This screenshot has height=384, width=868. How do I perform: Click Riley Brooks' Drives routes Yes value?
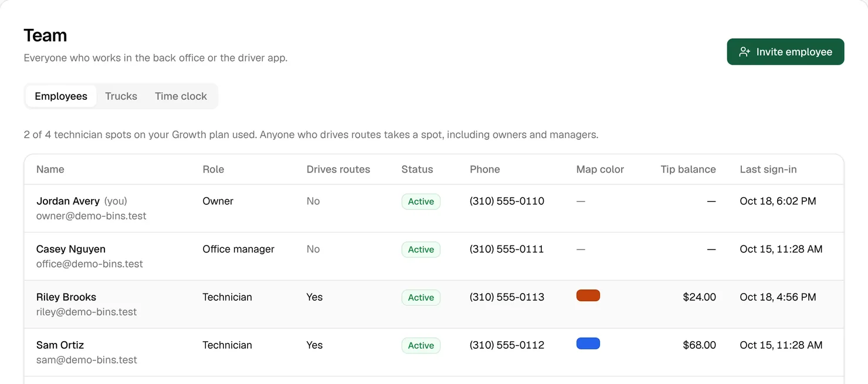click(314, 297)
